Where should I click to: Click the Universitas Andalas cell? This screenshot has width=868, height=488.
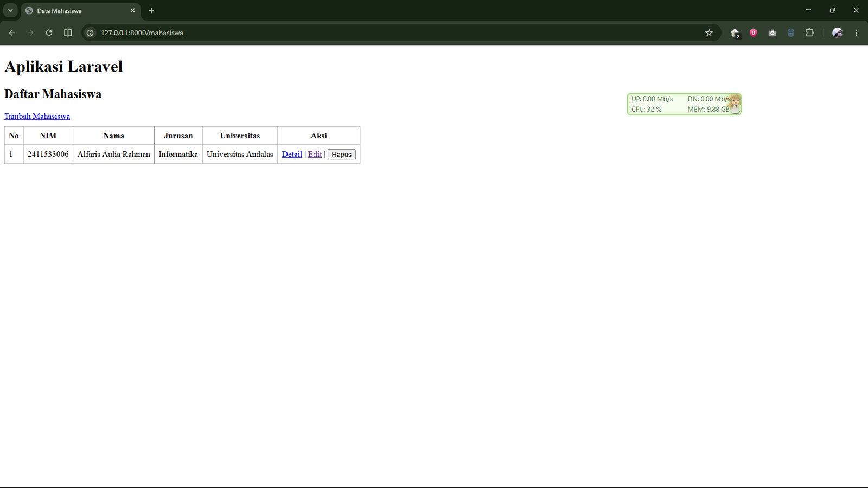pos(240,154)
